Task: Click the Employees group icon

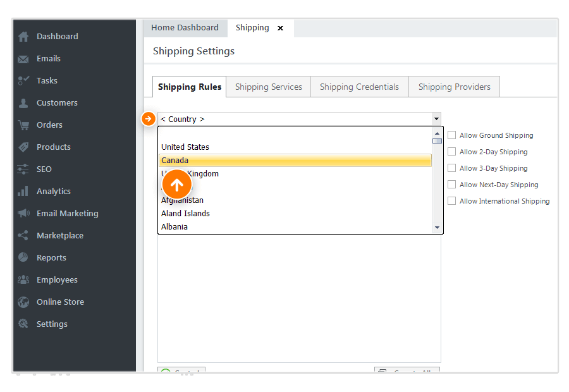Action: (x=23, y=279)
